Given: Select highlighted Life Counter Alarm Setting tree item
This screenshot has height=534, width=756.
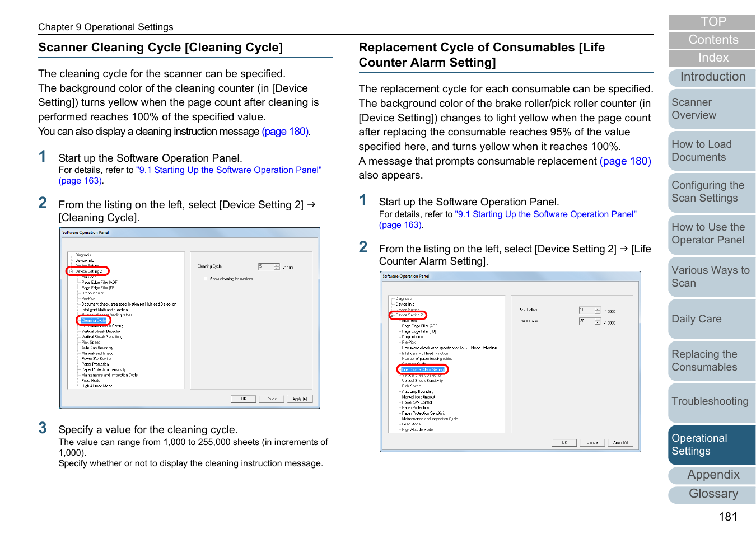Looking at the screenshot, I should (x=423, y=370).
